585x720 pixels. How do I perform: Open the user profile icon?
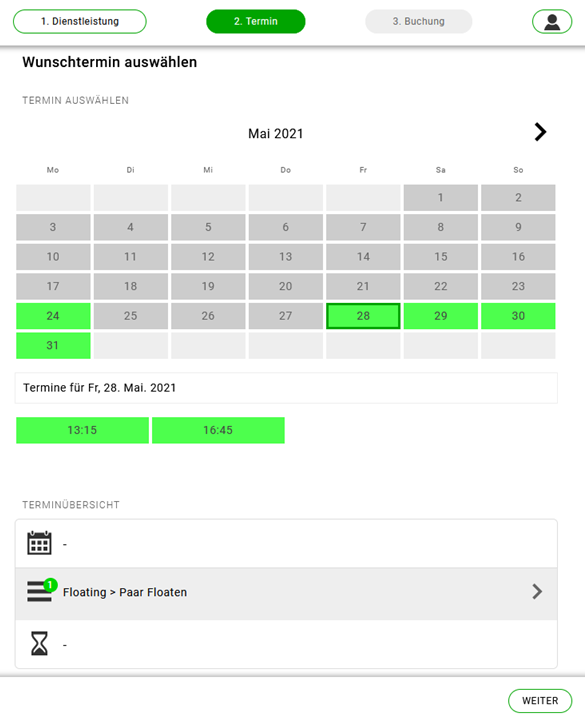(552, 22)
